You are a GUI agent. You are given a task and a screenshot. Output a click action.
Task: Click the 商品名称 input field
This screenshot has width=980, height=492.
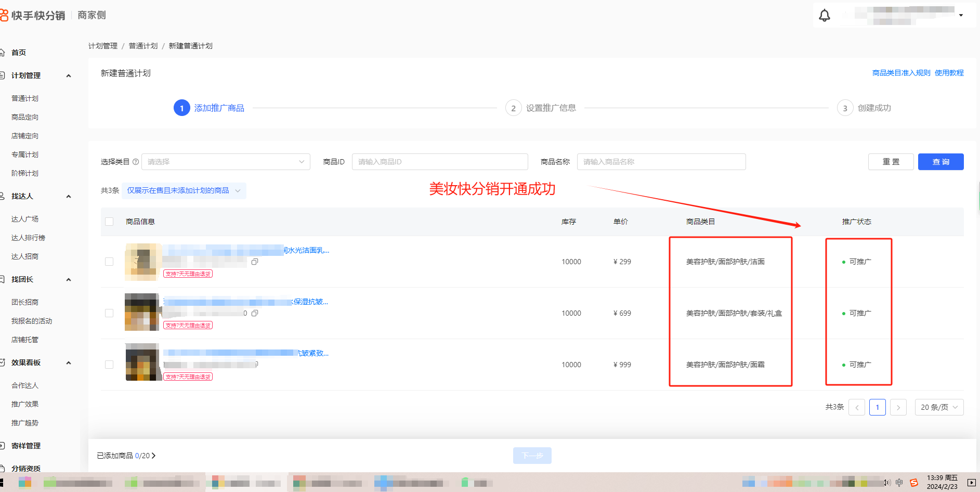(x=661, y=162)
